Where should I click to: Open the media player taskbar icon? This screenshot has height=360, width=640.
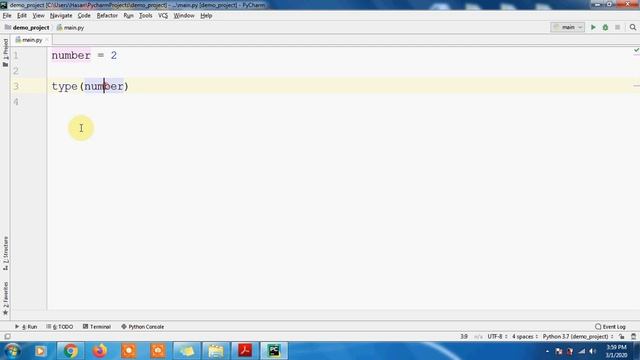tap(41, 351)
